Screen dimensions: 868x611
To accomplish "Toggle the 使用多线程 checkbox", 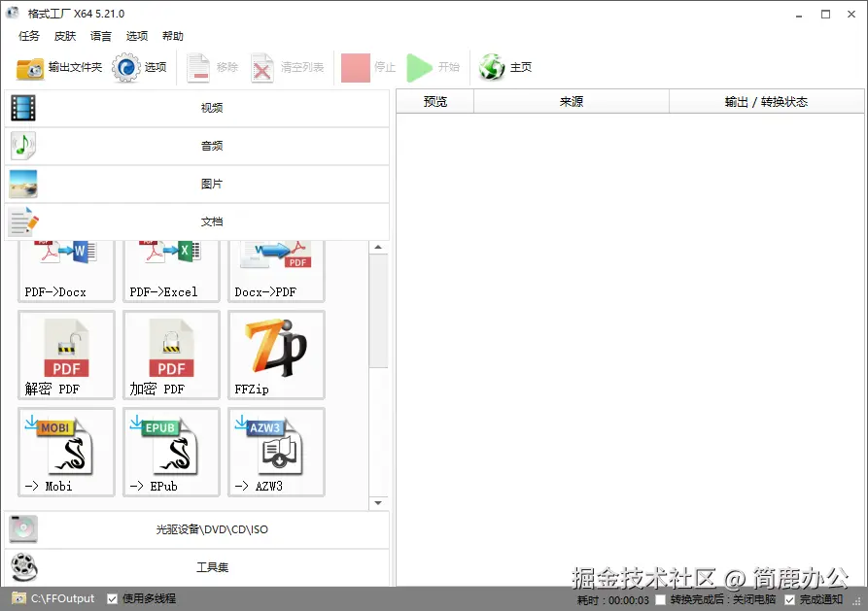I will pyautogui.click(x=113, y=598).
